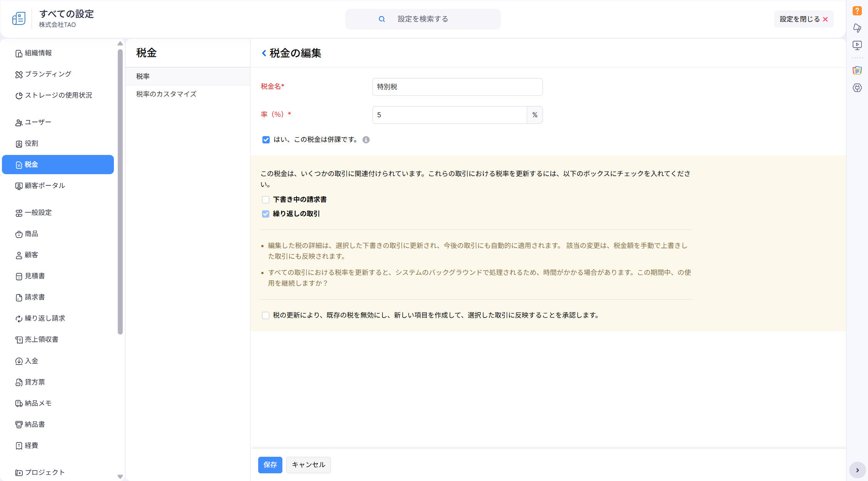Check the tax update acknowledgment checkbox
The height and width of the screenshot is (481, 868).
click(265, 316)
